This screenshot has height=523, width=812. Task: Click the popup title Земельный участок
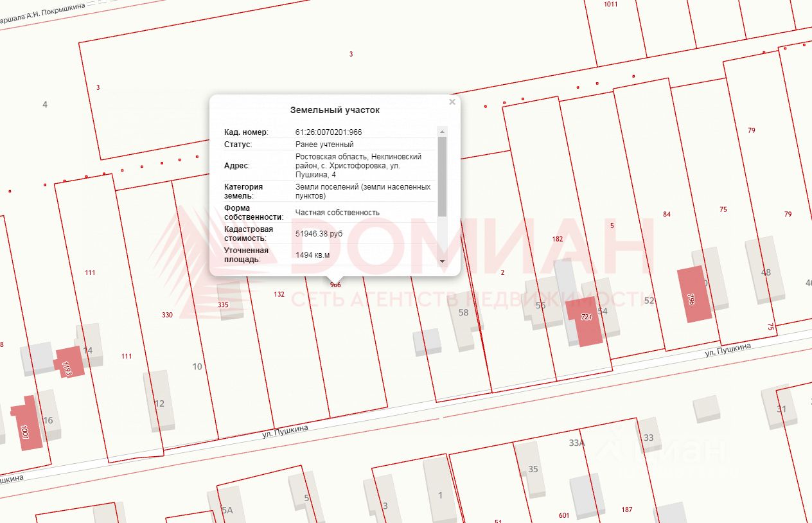335,110
